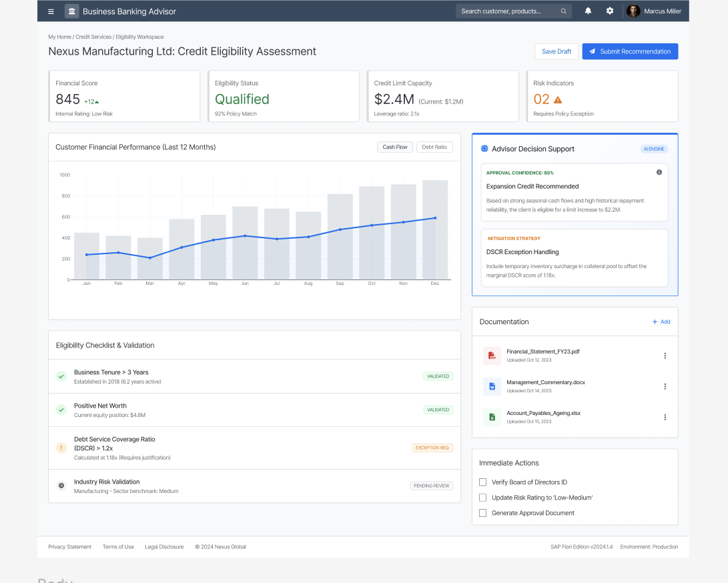Click the $2.4M credit limit value
728x583 pixels.
point(394,99)
